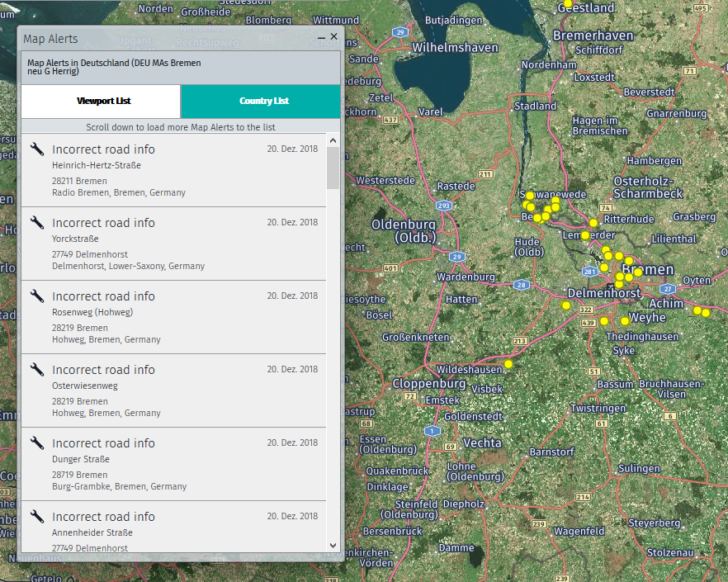The image size is (728, 582).
Task: Click the yellow alert marker at Geestland
Action: (x=567, y=4)
